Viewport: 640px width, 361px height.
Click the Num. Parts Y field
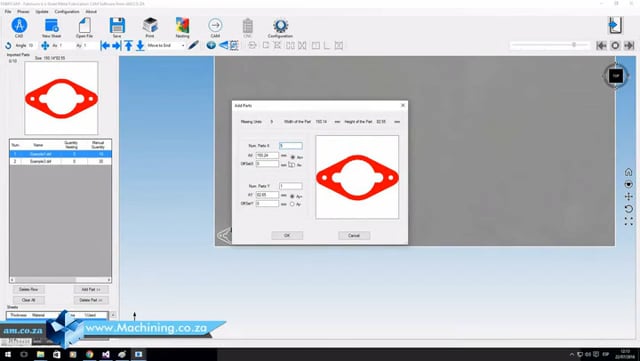[291, 186]
